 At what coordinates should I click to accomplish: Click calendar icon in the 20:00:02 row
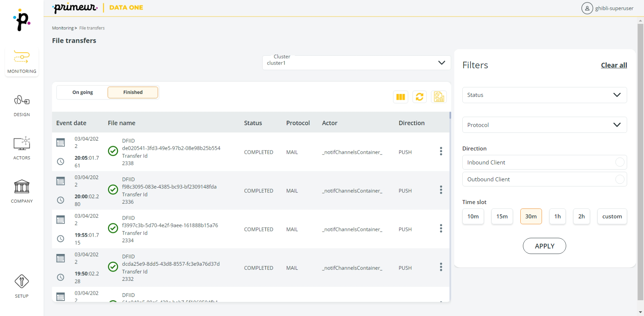tap(61, 181)
